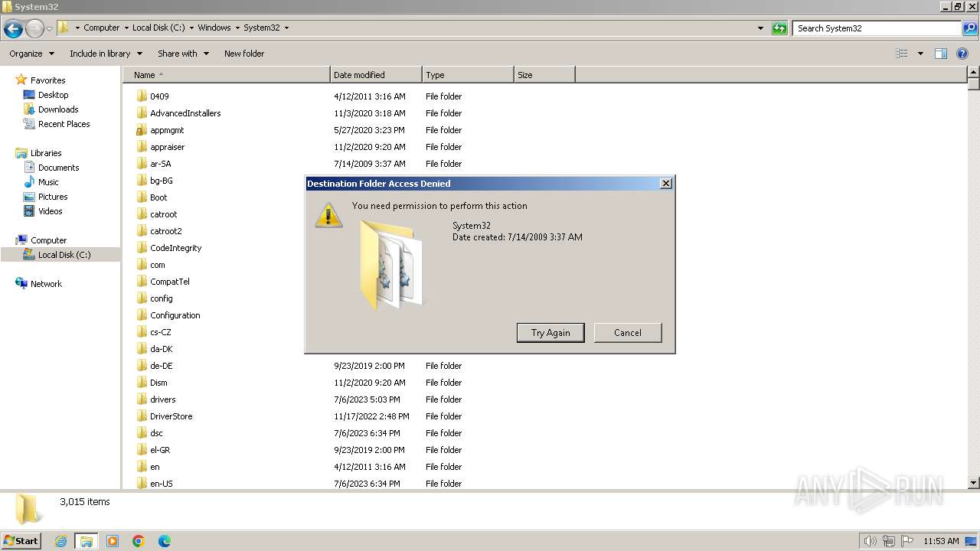
Task: Click the Start button on the taskbar
Action: coord(21,541)
